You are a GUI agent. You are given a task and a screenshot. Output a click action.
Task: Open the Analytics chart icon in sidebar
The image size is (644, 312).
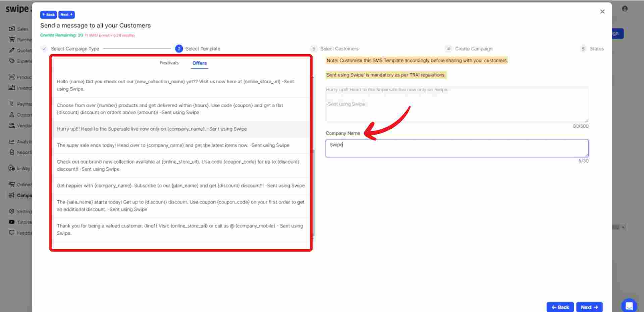click(x=12, y=142)
